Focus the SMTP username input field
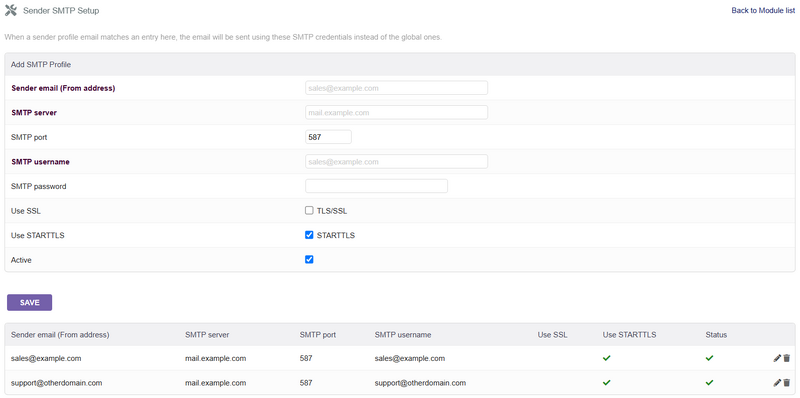800x398 pixels. click(396, 162)
